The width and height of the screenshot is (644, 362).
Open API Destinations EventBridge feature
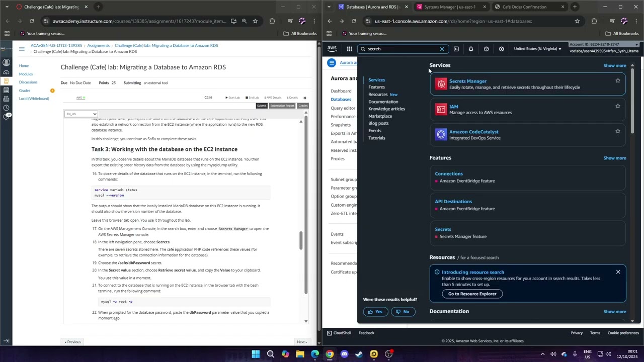[x=527, y=205]
